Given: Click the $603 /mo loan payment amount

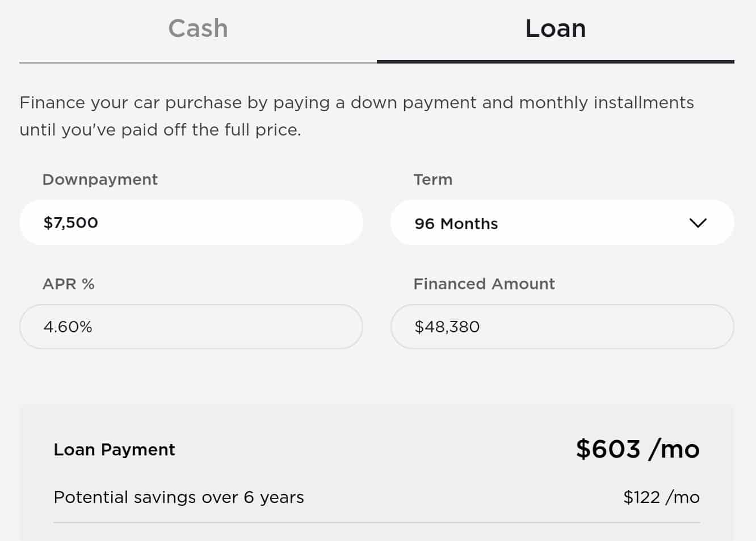Looking at the screenshot, I should point(637,449).
